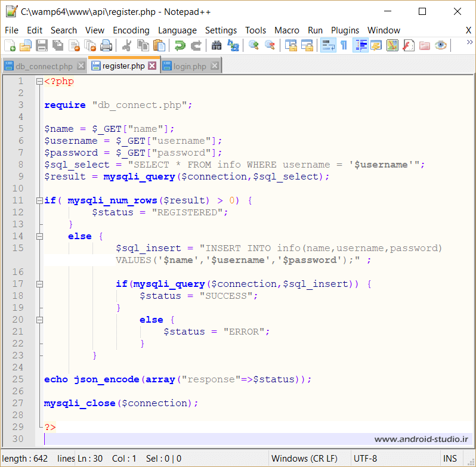Open the Function List icon
This screenshot has height=467, width=476.
tap(409, 45)
